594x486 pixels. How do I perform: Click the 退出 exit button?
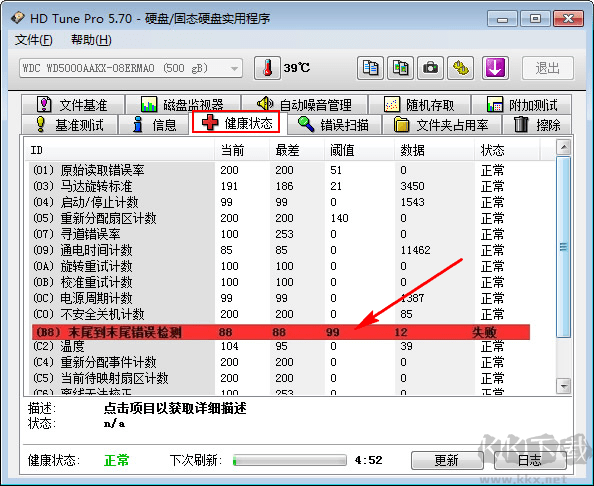[547, 68]
